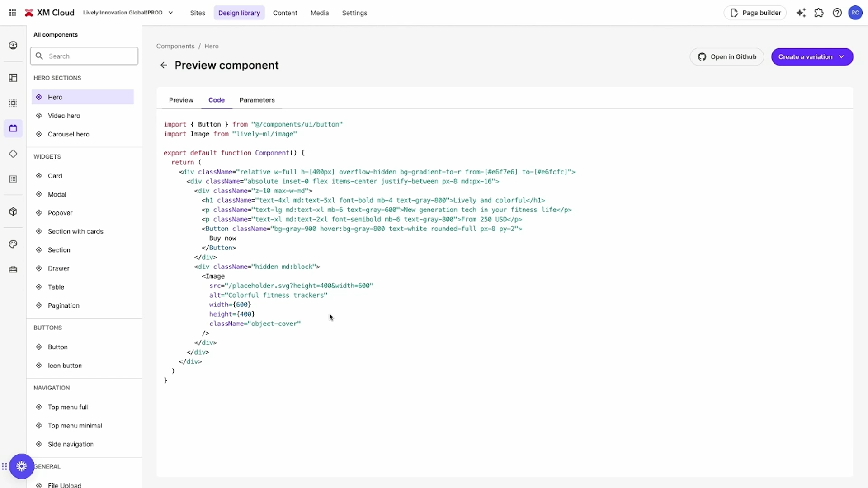This screenshot has height=488, width=868.
Task: Navigate back via Components breadcrumb link
Action: coord(175,46)
